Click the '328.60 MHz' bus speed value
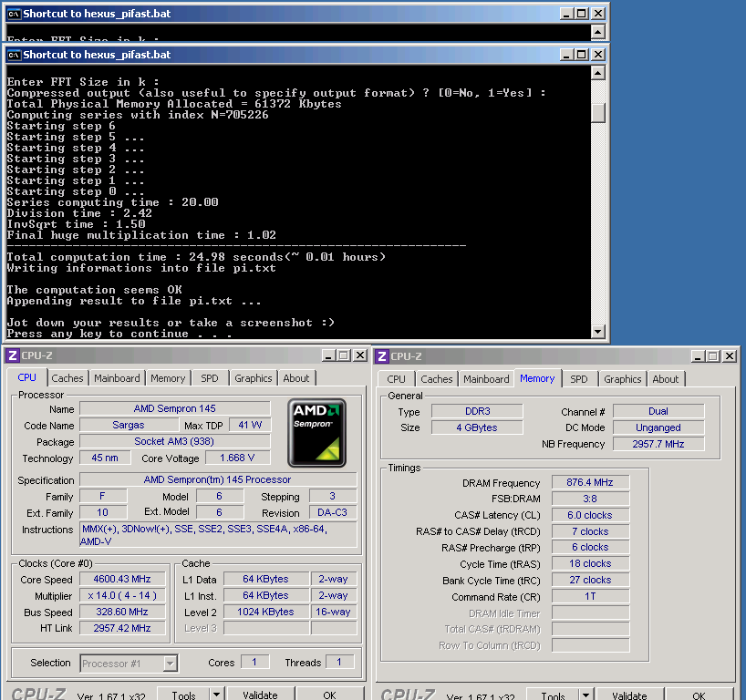Screen dimensions: 746x700 coord(122,612)
